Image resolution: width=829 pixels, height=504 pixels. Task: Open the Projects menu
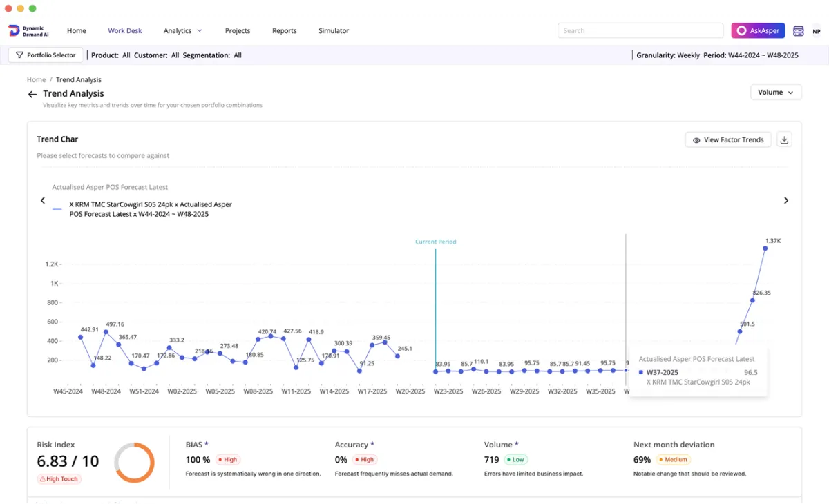(x=238, y=30)
